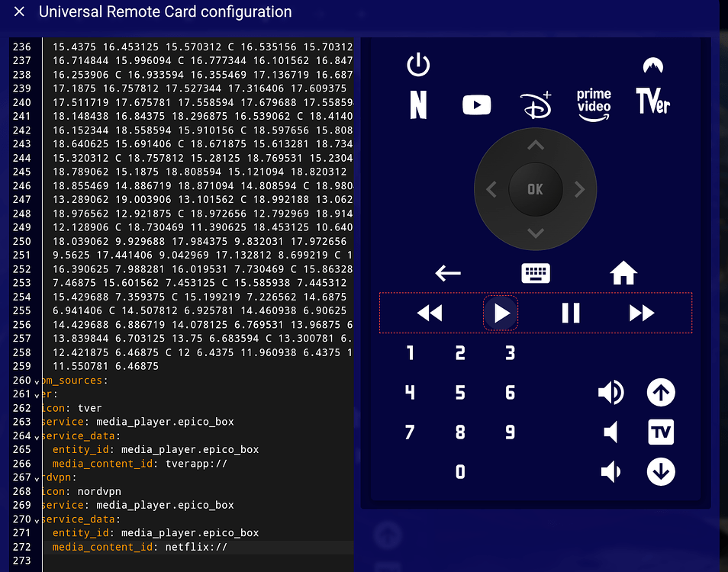Tap the volume down speaker icon
Screen dimensions: 728x572
610,472
